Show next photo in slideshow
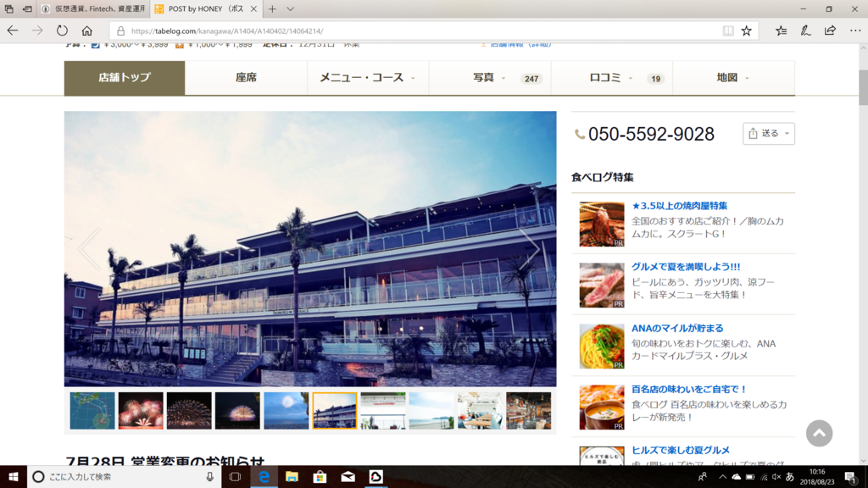The image size is (868, 488). click(x=531, y=249)
